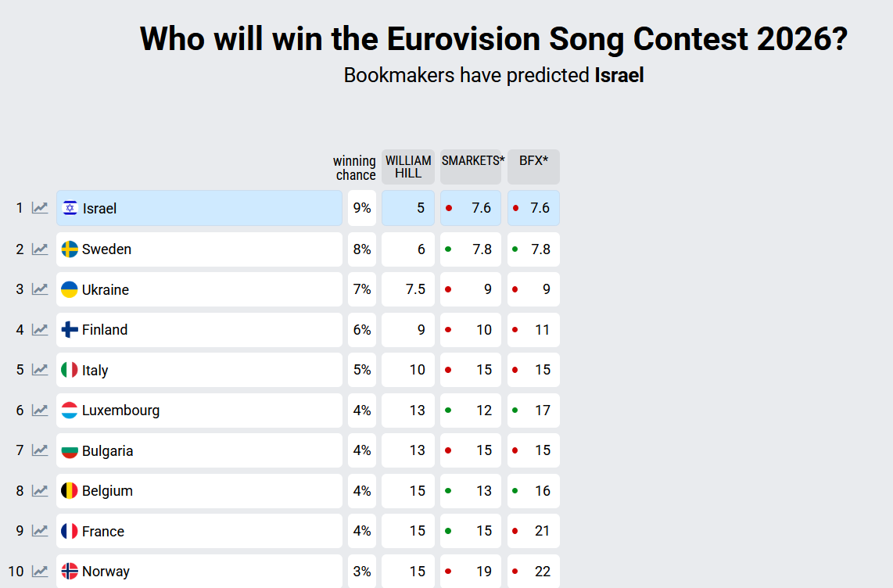The width and height of the screenshot is (893, 588).
Task: Open the Sweden country row
Action: coord(199,249)
